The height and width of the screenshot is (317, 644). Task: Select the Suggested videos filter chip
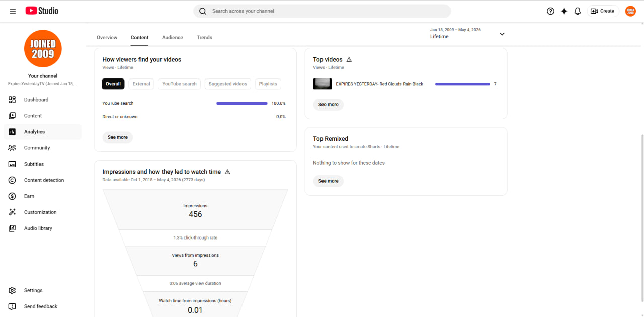[x=228, y=84]
